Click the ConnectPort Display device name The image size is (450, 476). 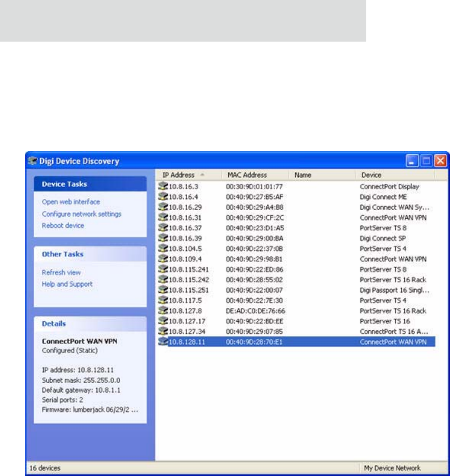389,187
